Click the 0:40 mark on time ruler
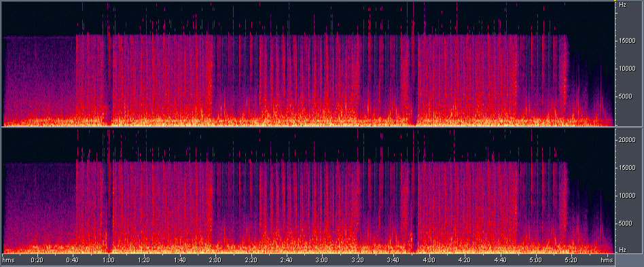The height and width of the screenshot is (267, 644). tap(73, 260)
